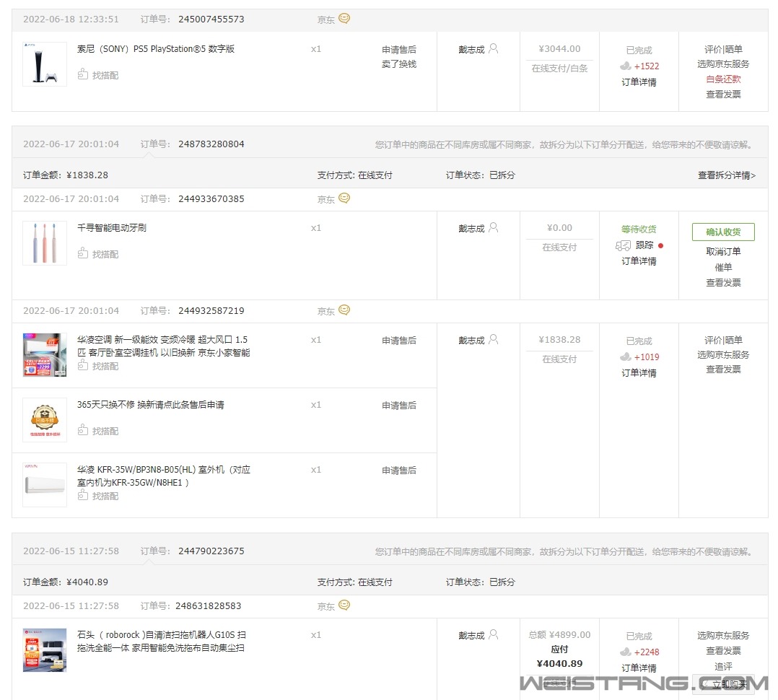
Task: Click 找搭配 icon under 华凌 KFR-35W 室外机
Action: (x=83, y=495)
